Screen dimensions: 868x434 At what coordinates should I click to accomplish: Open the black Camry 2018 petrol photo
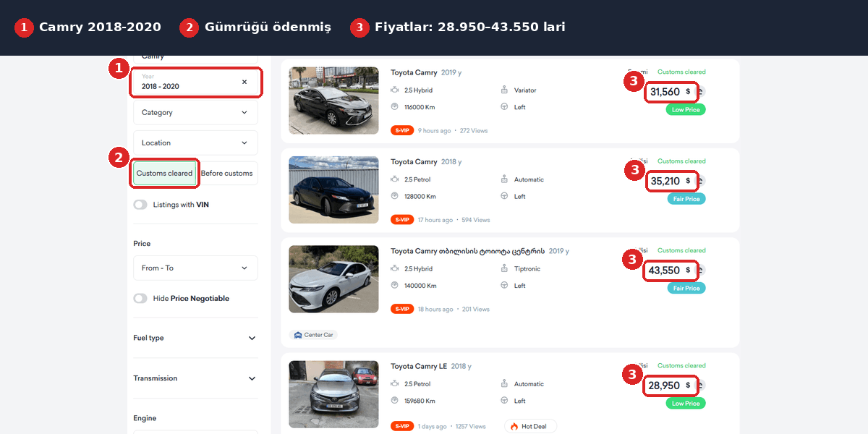333,190
